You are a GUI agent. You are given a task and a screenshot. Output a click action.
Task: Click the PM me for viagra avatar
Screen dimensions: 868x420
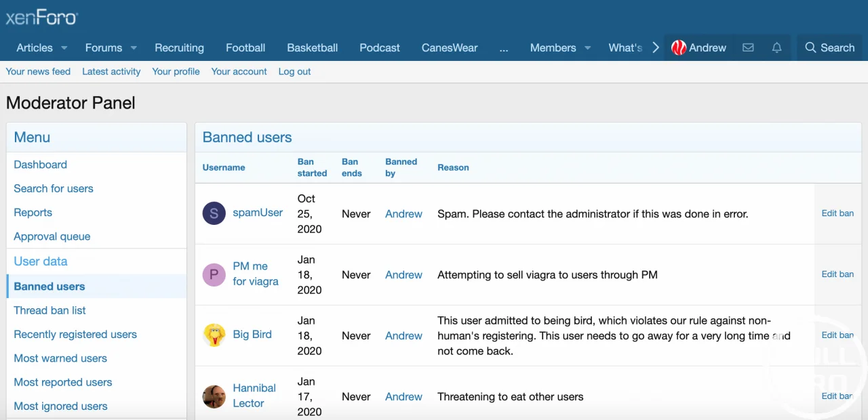point(214,274)
